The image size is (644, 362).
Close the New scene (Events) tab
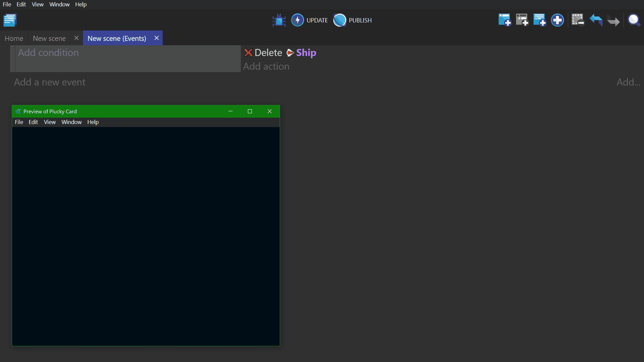157,38
